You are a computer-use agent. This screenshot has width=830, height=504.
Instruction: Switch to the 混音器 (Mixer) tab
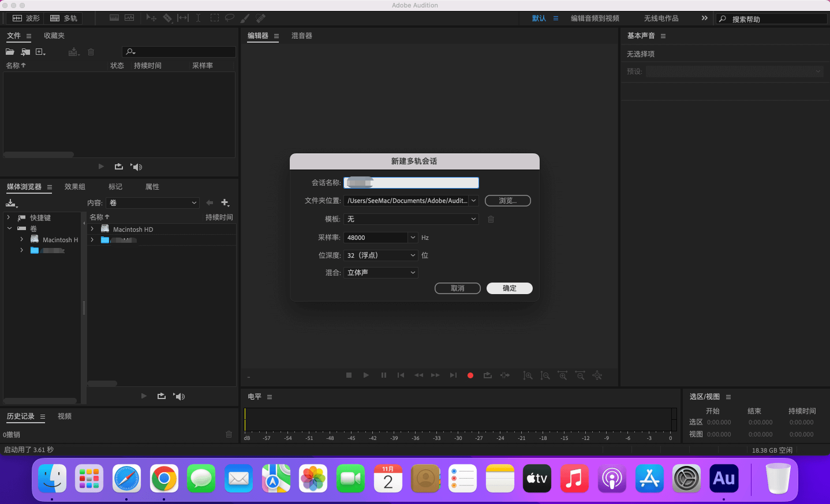(301, 36)
